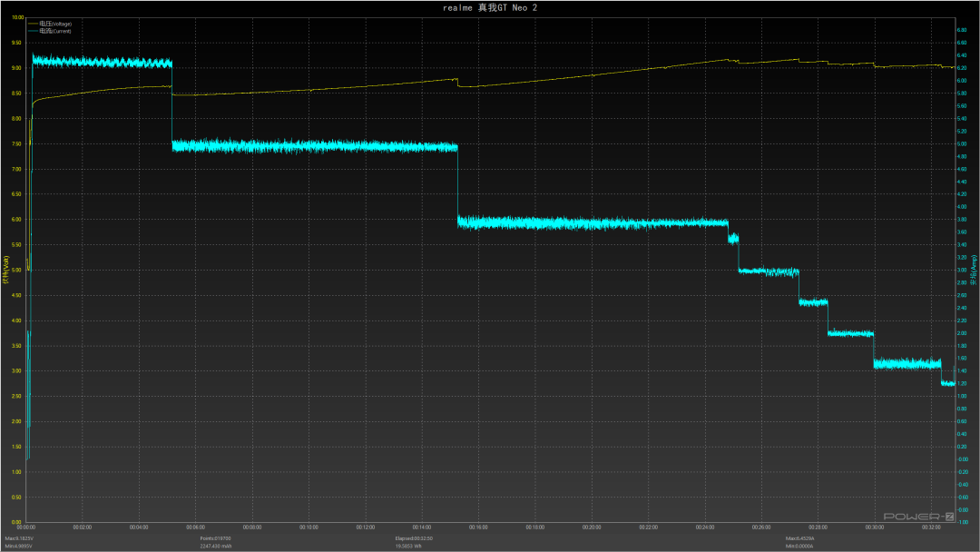Click the chart title realme 真我GT Neo 2
The image size is (980, 552).
490,8
